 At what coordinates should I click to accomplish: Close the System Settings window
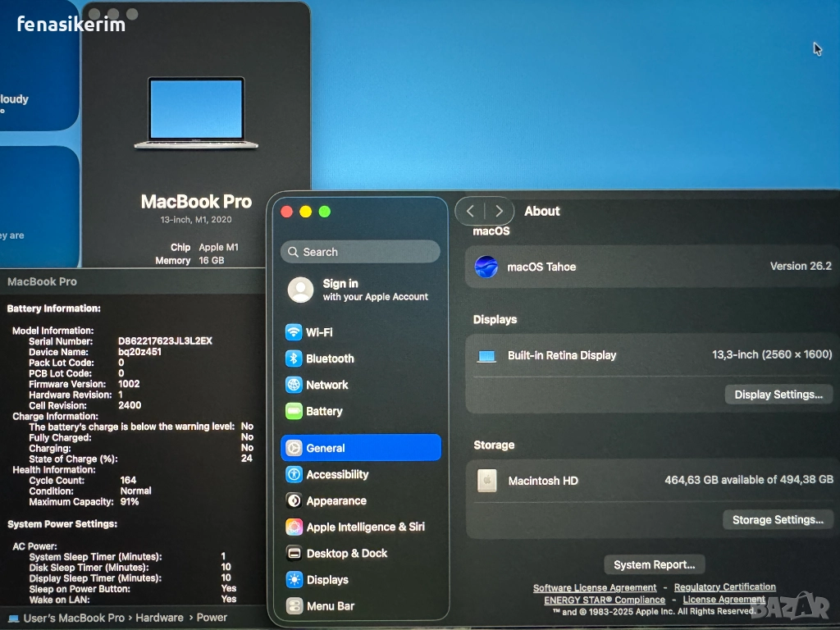coord(286,212)
